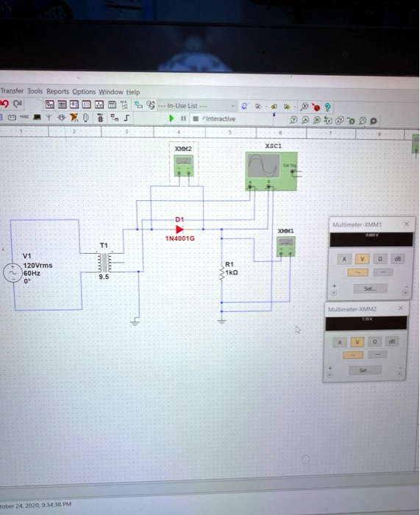420x515 pixels.
Task: Open the Window menu
Action: click(x=111, y=92)
